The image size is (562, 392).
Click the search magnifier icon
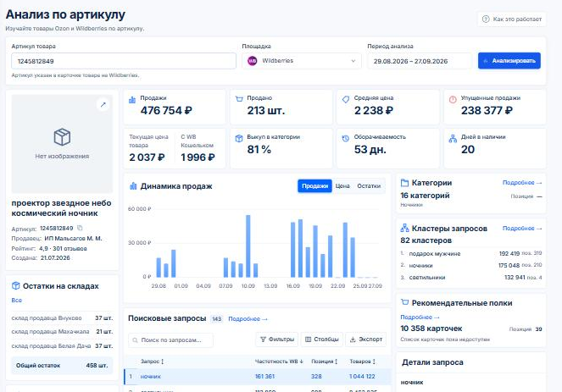point(135,340)
